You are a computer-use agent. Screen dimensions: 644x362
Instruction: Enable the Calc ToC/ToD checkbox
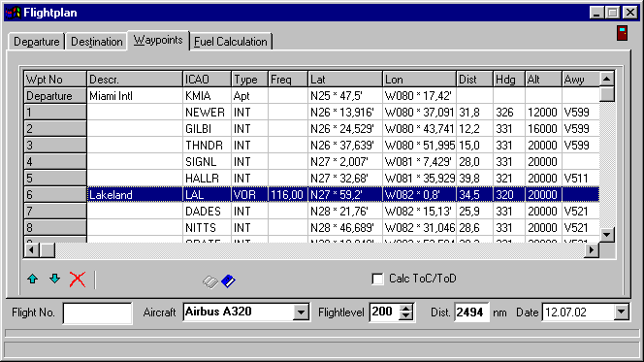click(x=377, y=279)
